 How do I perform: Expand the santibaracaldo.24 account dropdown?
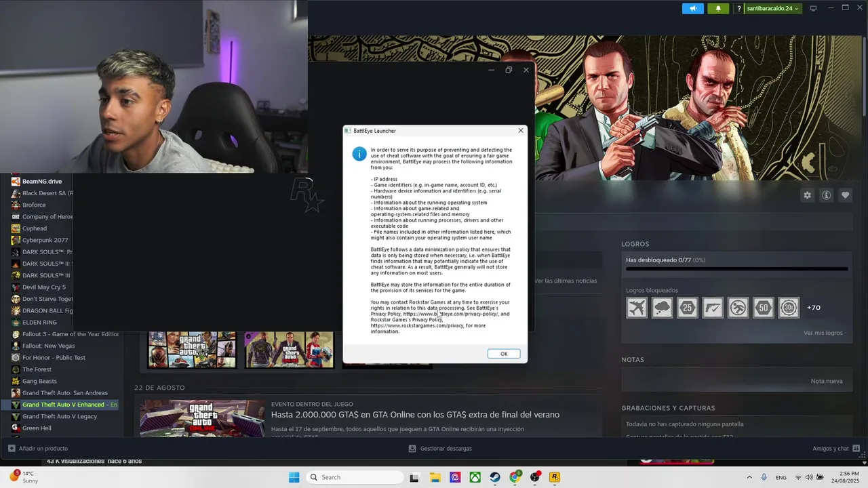(772, 9)
